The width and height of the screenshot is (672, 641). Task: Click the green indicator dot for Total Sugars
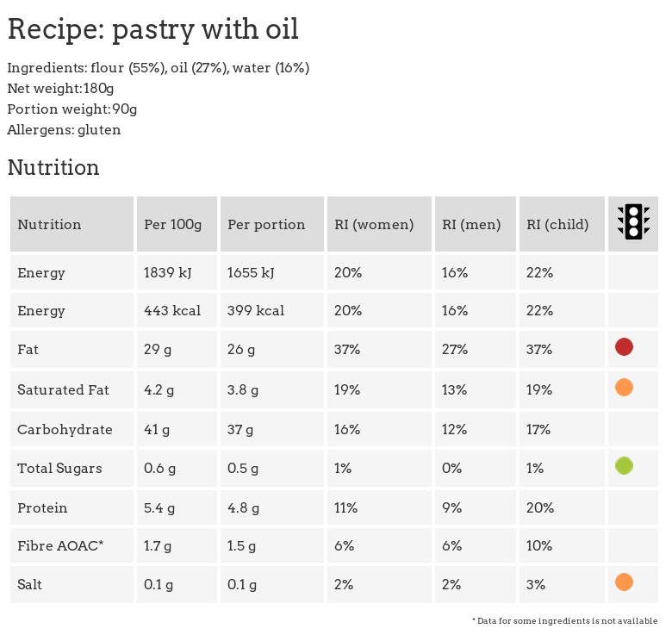coord(624,467)
